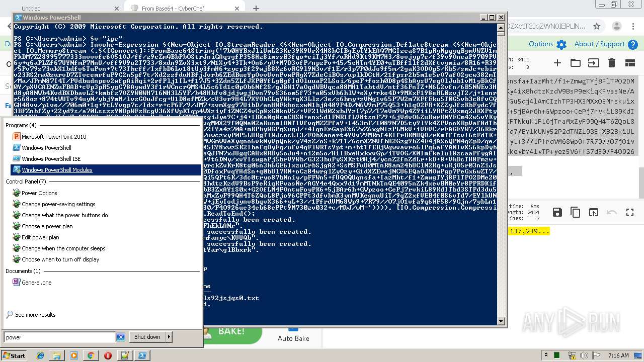The height and width of the screenshot is (362, 644).
Task: Open a new Chrome tab
Action: (256, 9)
